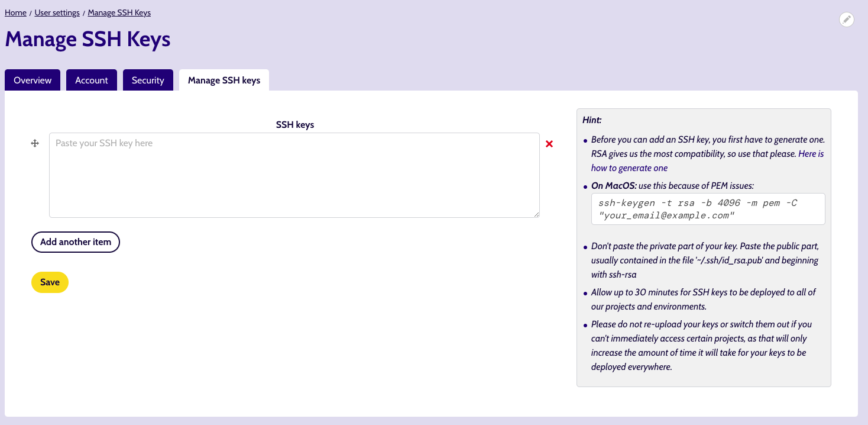Click the textarea resize grip corner
Screen dimensions: 868x425
tap(536, 214)
